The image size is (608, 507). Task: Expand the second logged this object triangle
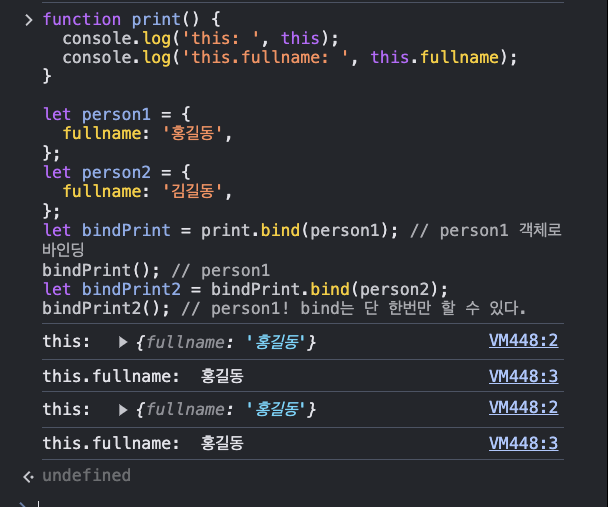point(123,409)
